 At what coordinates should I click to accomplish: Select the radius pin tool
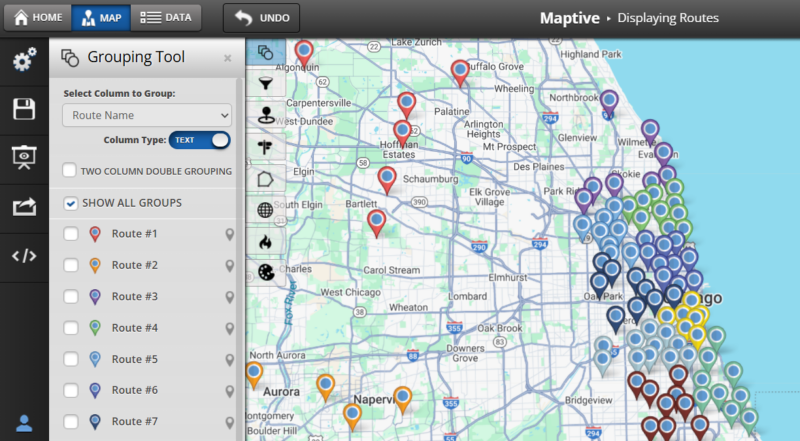point(265,115)
